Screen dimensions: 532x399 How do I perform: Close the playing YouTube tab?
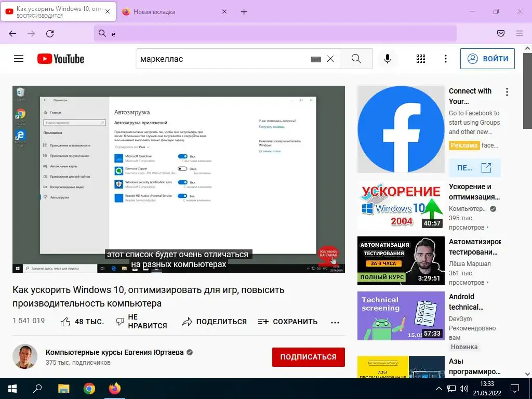point(108,11)
